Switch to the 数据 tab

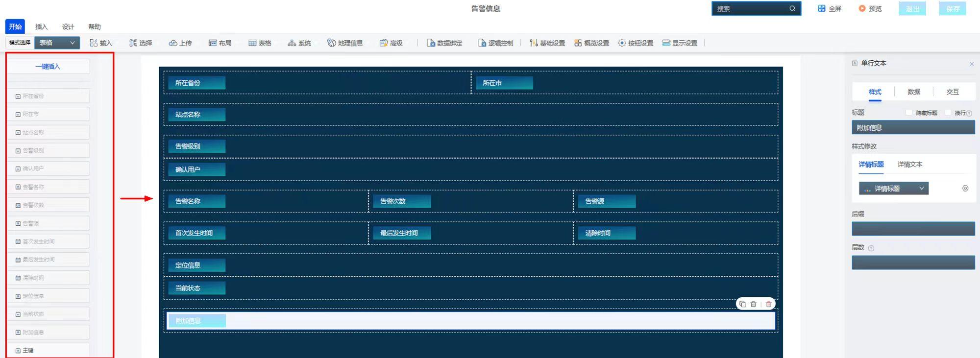914,92
